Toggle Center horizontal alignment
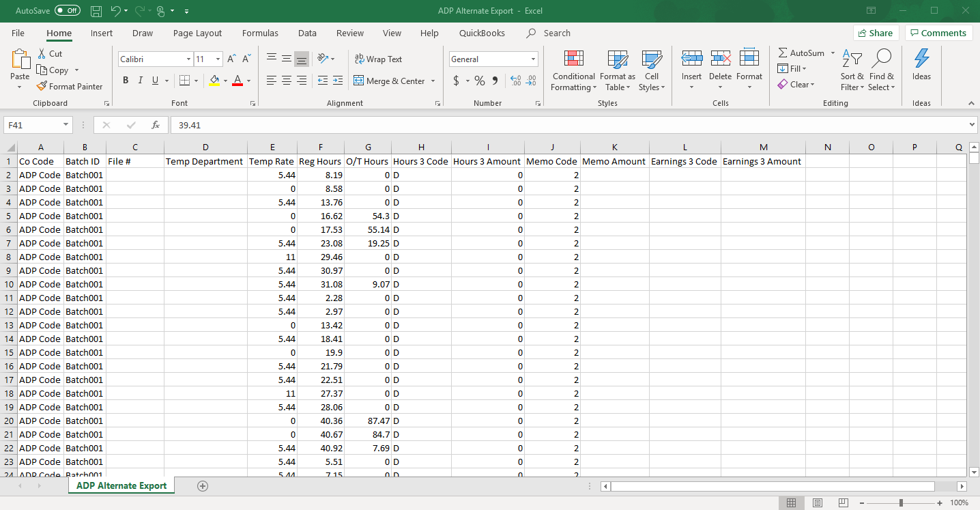This screenshot has width=980, height=510. [x=286, y=81]
